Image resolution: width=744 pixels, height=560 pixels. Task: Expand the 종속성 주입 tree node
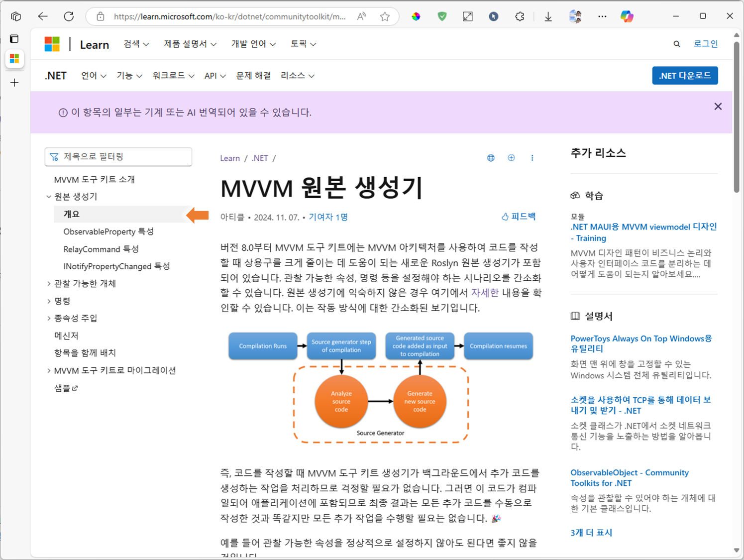(49, 318)
